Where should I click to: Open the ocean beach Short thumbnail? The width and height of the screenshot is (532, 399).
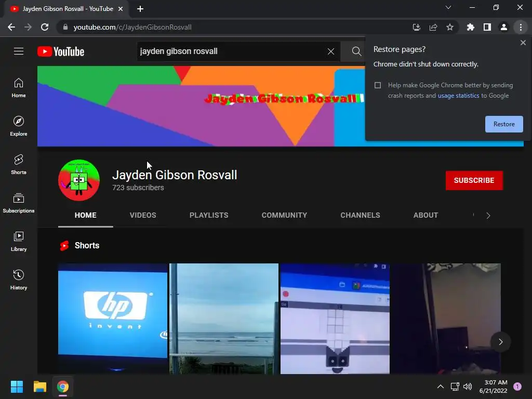tap(224, 318)
